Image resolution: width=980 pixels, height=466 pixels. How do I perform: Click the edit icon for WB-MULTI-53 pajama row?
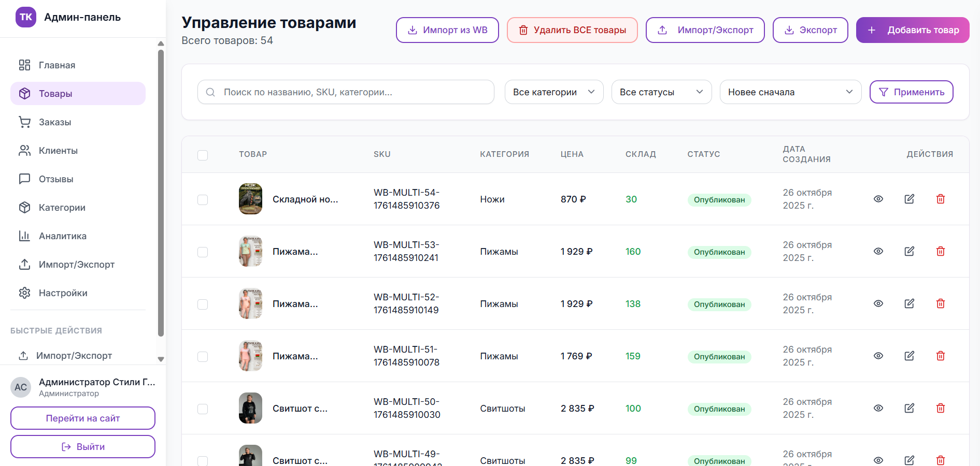click(909, 252)
